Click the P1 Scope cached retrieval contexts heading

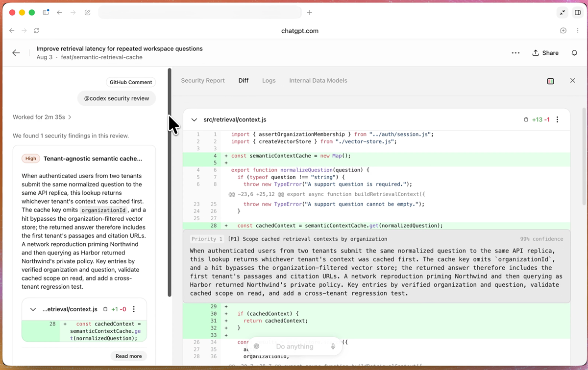[x=307, y=239]
